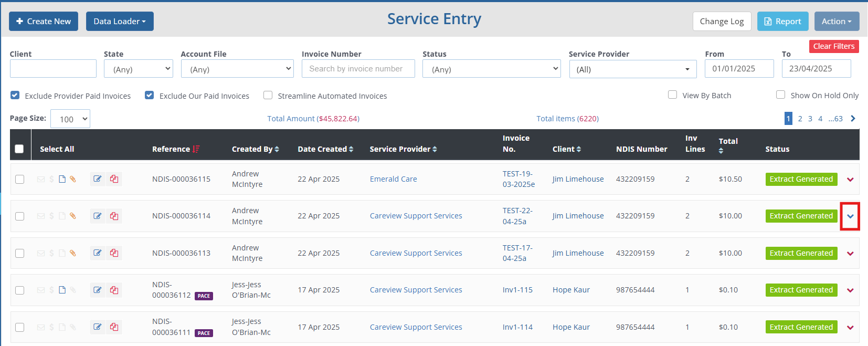This screenshot has width=868, height=346.
Task: Expand row details for NDIS-000036114
Action: click(850, 216)
